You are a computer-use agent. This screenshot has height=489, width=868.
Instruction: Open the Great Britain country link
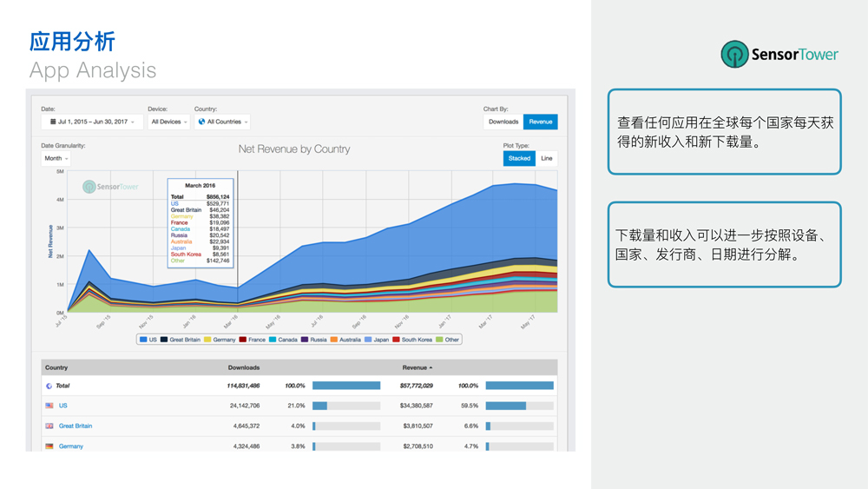[76, 426]
